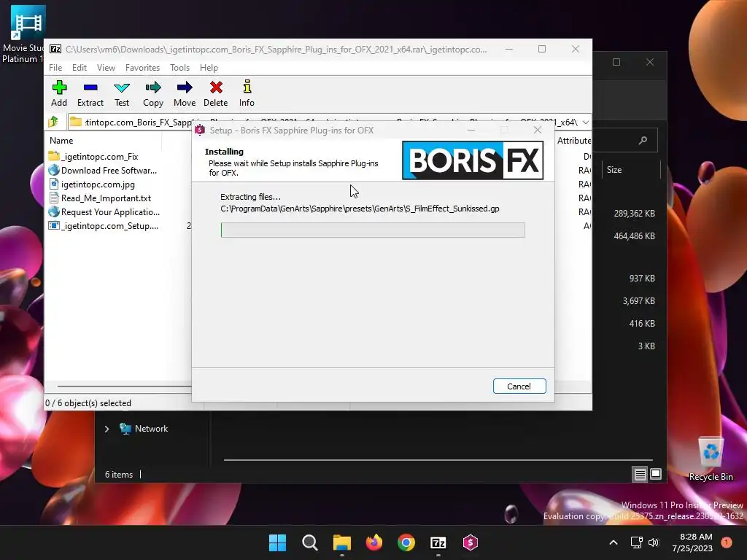Launch Firefox from the taskbar
This screenshot has width=747, height=560.
tap(374, 542)
